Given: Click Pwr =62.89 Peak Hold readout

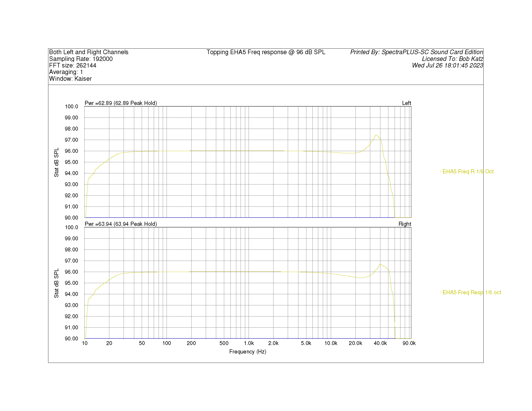Looking at the screenshot, I should tap(121, 103).
